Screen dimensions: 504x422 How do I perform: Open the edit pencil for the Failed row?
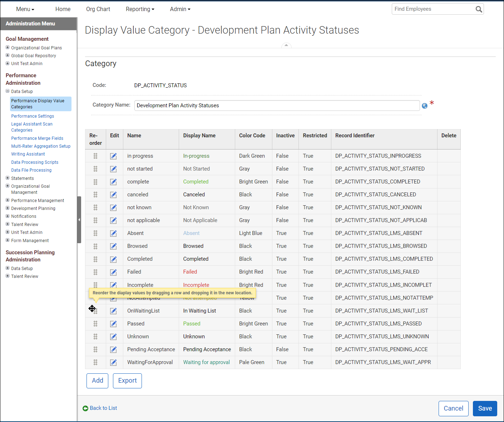point(113,272)
